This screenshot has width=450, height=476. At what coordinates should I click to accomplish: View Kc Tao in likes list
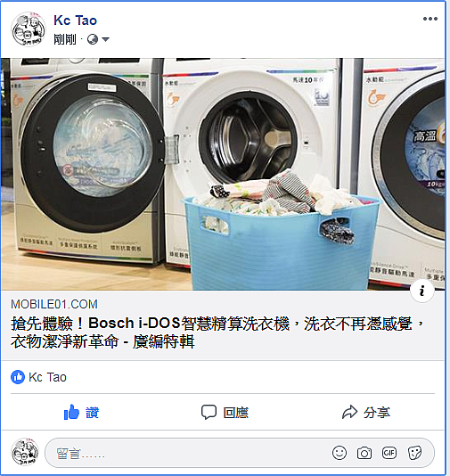coord(47,377)
